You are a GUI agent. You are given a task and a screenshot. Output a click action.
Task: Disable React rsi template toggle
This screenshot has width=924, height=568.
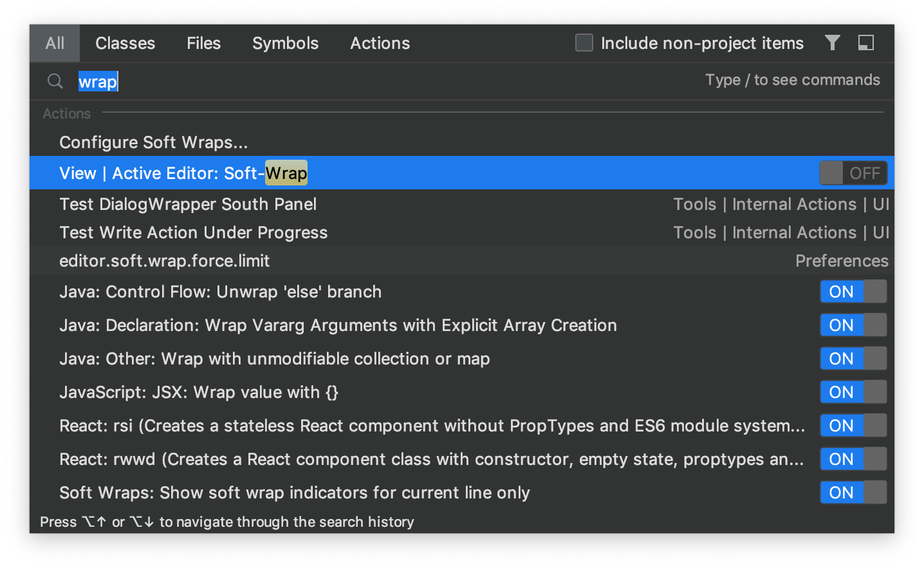coord(853,425)
